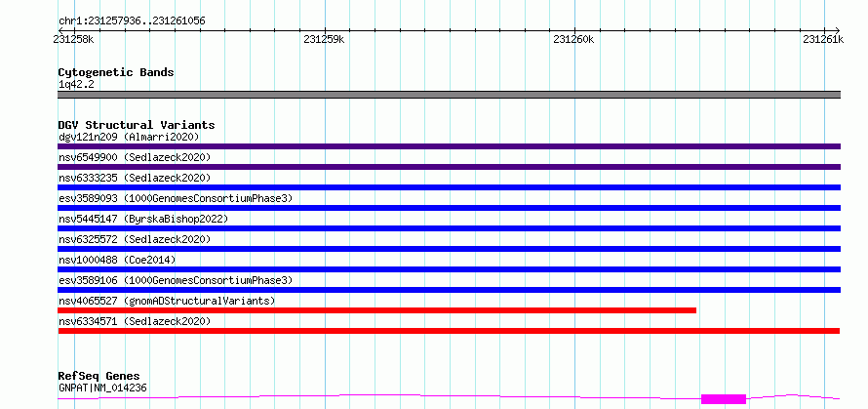Open esv3589106 (1000GenomesConsortiumPhase3) variant bar
The image size is (868, 409).
pos(449,290)
